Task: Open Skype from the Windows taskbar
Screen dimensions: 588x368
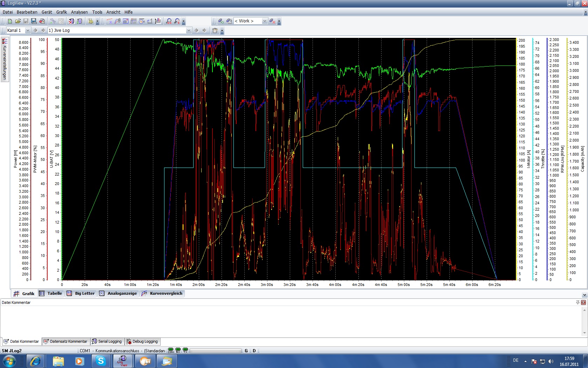Action: click(101, 361)
